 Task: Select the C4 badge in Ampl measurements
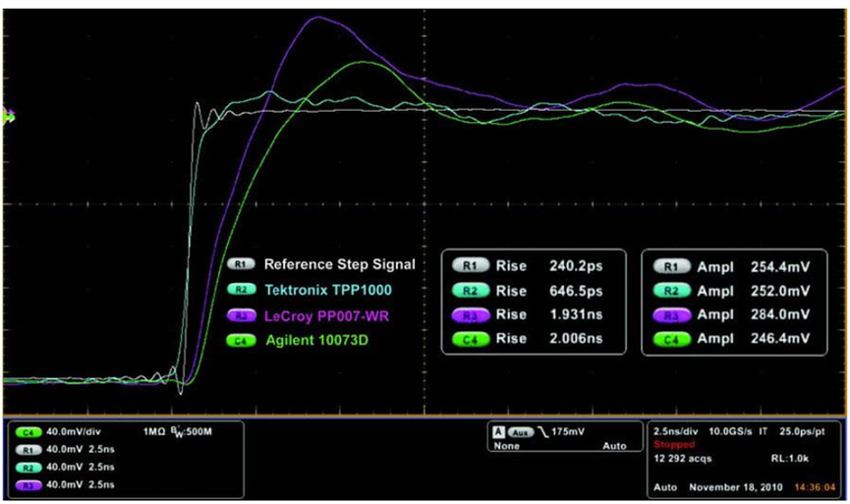coord(671,340)
